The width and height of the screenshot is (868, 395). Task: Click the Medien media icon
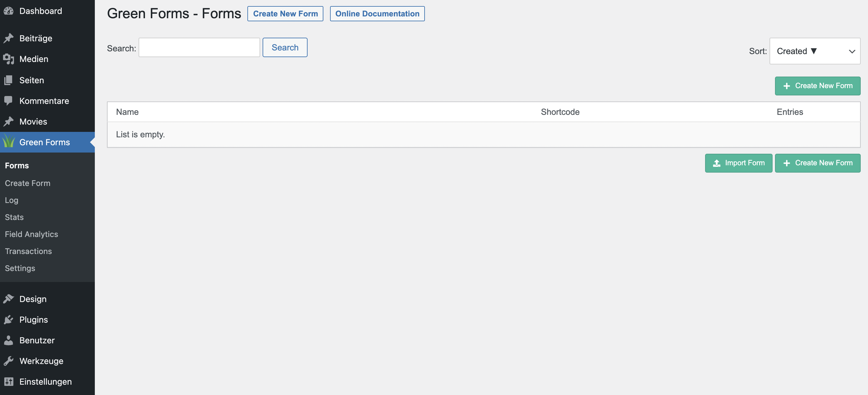(9, 59)
